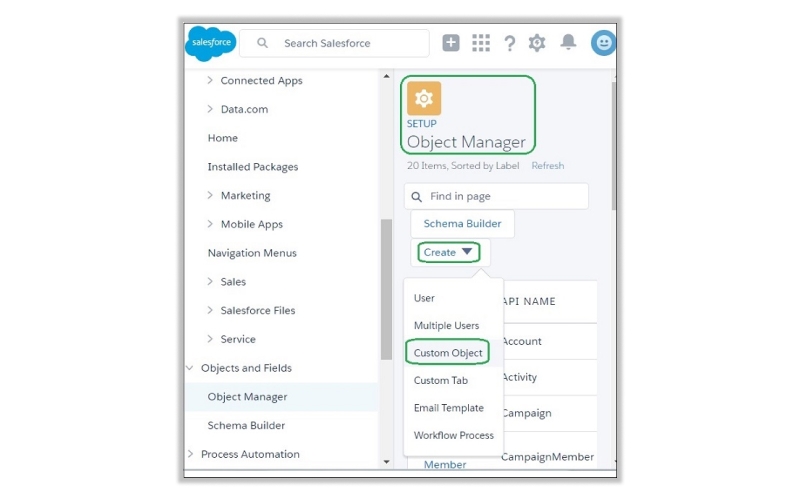
Task: Click the sidebar scrollbar thumb
Action: [x=386, y=290]
